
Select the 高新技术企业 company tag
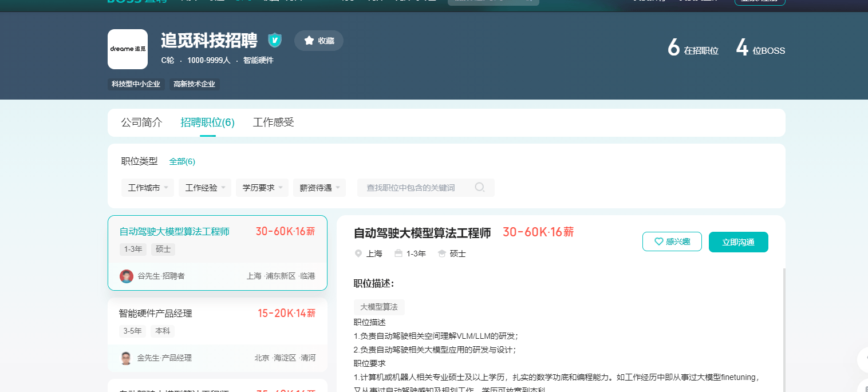[x=194, y=84]
